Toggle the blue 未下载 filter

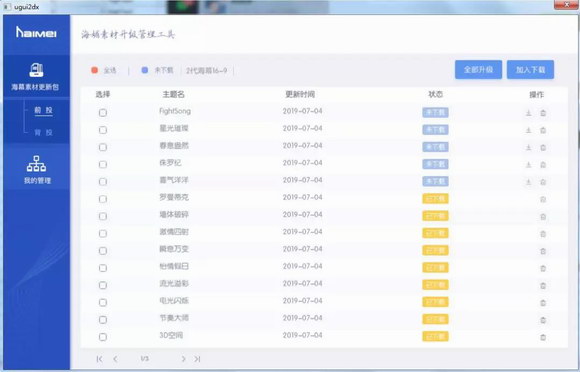(x=145, y=70)
